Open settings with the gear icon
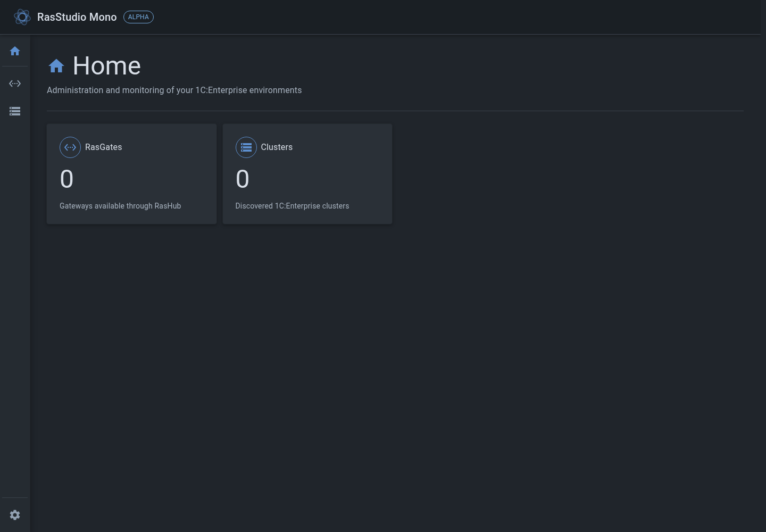The width and height of the screenshot is (766, 532). (x=15, y=515)
